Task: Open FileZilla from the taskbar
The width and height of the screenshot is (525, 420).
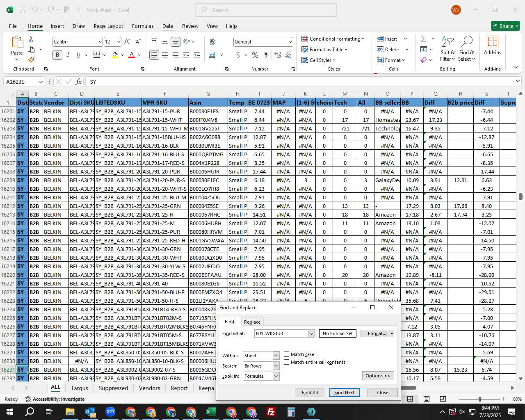Action: (x=271, y=412)
